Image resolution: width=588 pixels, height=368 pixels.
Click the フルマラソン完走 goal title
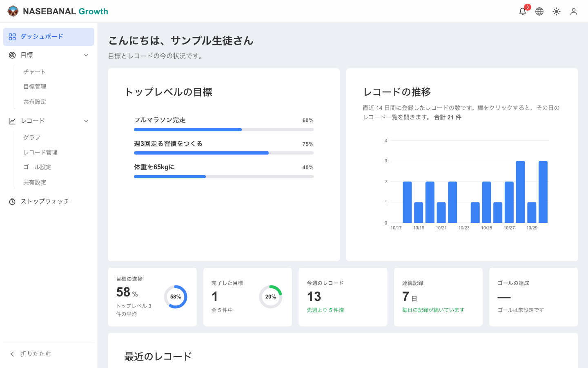pyautogui.click(x=160, y=120)
